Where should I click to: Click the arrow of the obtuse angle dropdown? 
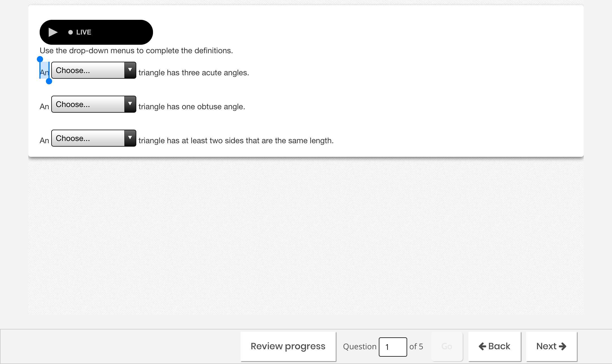tap(130, 104)
